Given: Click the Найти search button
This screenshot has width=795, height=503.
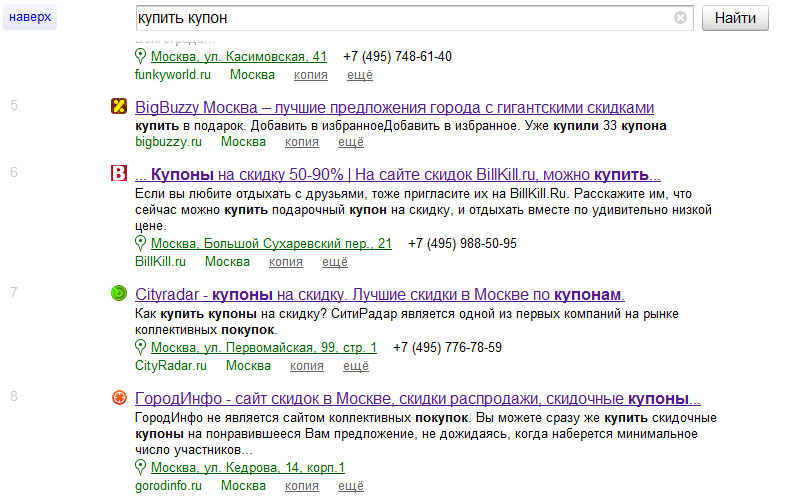Looking at the screenshot, I should coord(735,18).
